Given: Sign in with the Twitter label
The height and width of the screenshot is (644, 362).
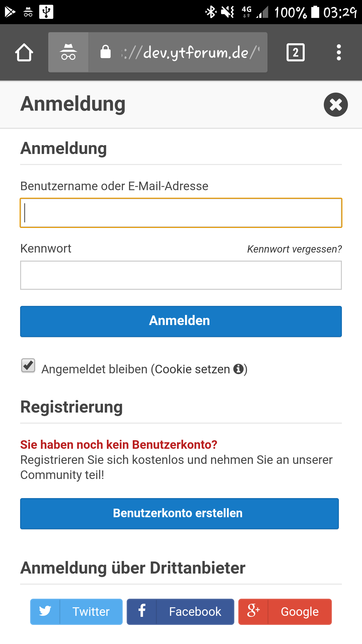Looking at the screenshot, I should coord(91,612).
